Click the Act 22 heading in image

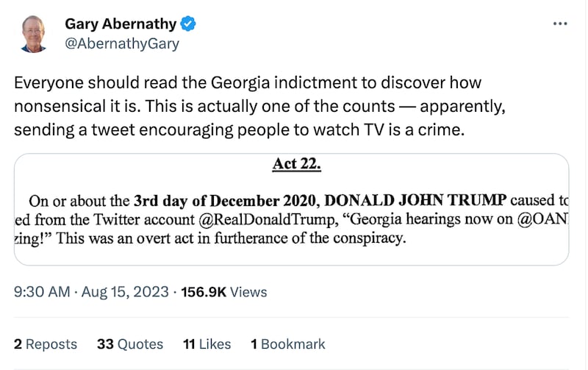[296, 163]
